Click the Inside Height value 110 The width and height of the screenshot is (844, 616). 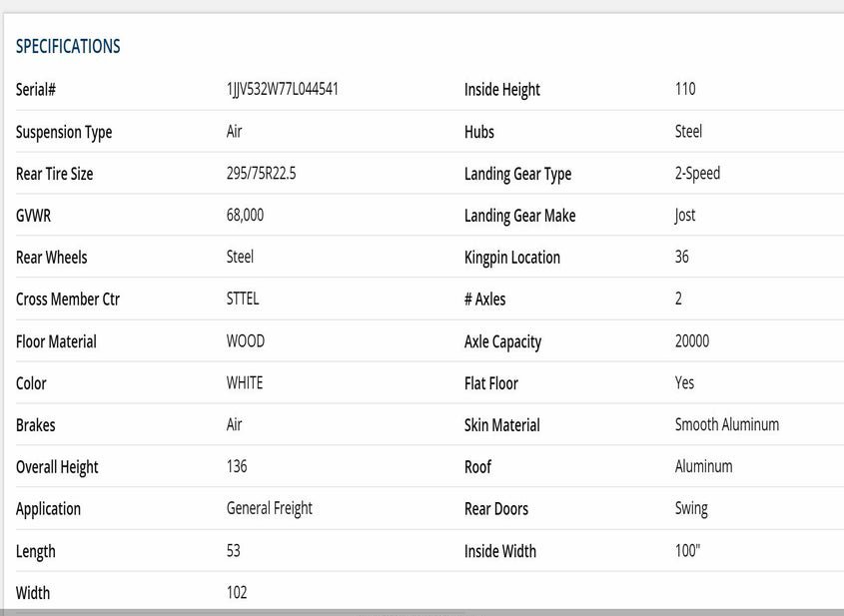click(685, 89)
